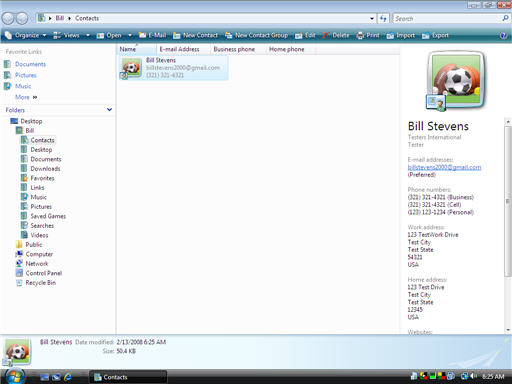Launch Internet Explorer from quick launch
Image resolution: width=512 pixels, height=384 pixels.
68,377
